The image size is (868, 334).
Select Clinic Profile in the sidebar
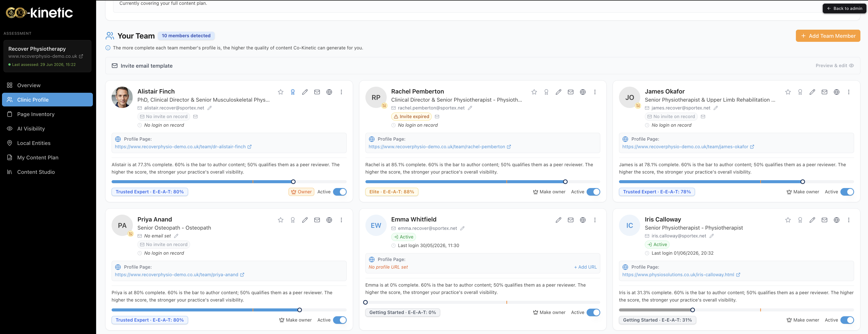[x=48, y=100]
